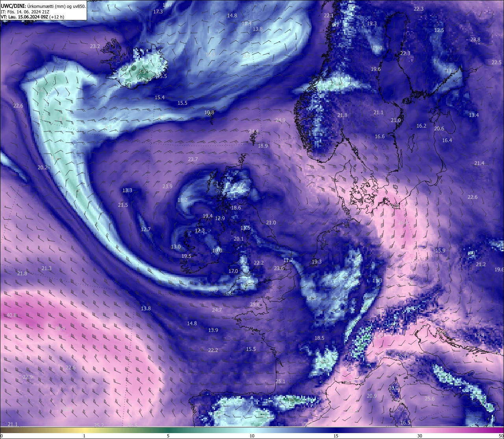Click the 'IT: Fös. 14. 06. 2024 21Z' line
This screenshot has height=439, width=504.
pos(25,12)
